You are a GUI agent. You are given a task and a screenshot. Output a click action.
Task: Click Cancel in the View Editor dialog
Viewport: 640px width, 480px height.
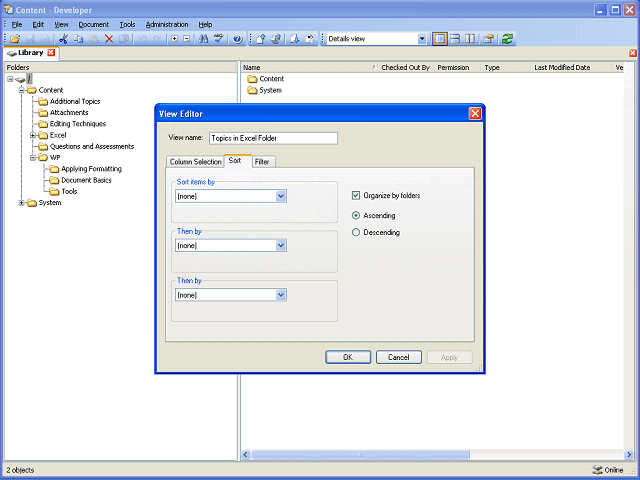[398, 357]
